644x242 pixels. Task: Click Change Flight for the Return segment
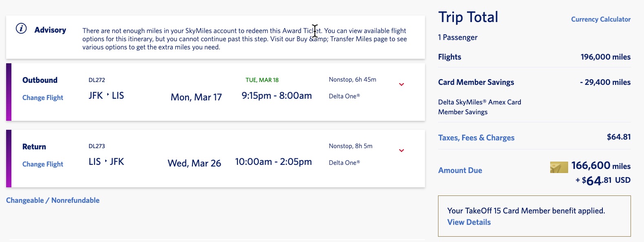click(42, 164)
